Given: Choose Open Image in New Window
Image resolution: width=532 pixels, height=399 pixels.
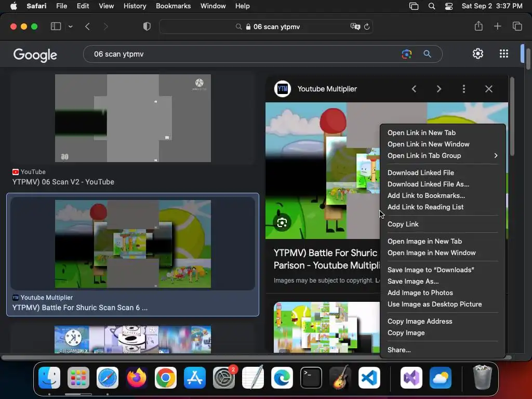Looking at the screenshot, I should [432, 253].
